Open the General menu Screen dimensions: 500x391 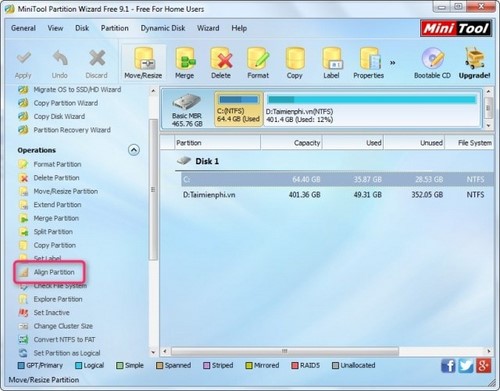[x=23, y=28]
